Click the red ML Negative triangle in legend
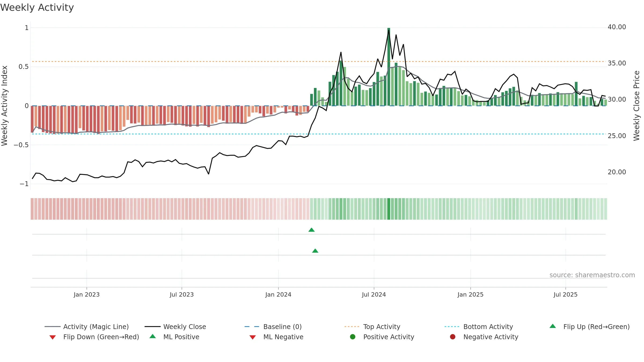Viewport: 644px width, 362px height. 253,337
